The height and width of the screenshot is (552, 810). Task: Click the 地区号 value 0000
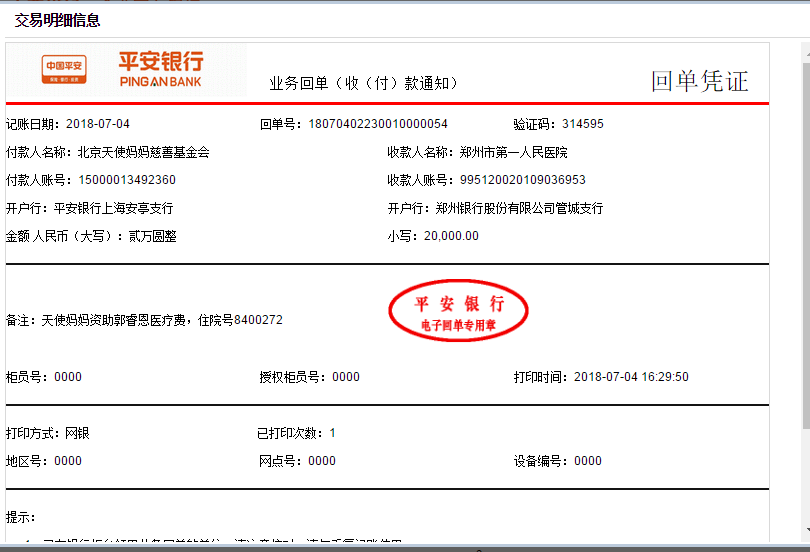[x=68, y=461]
